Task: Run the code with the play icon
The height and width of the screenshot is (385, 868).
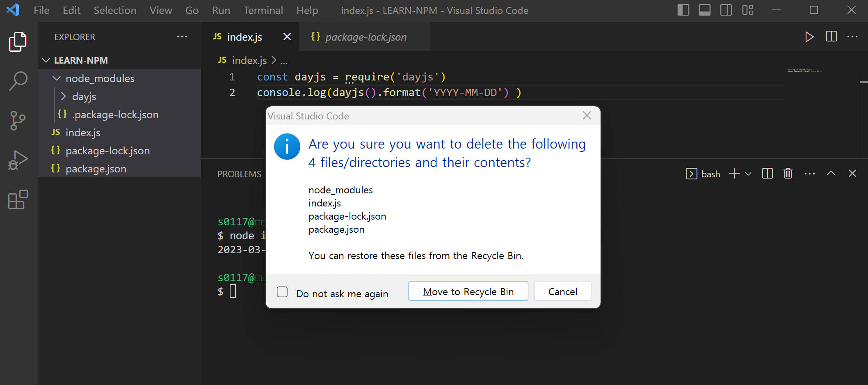Action: click(x=809, y=37)
